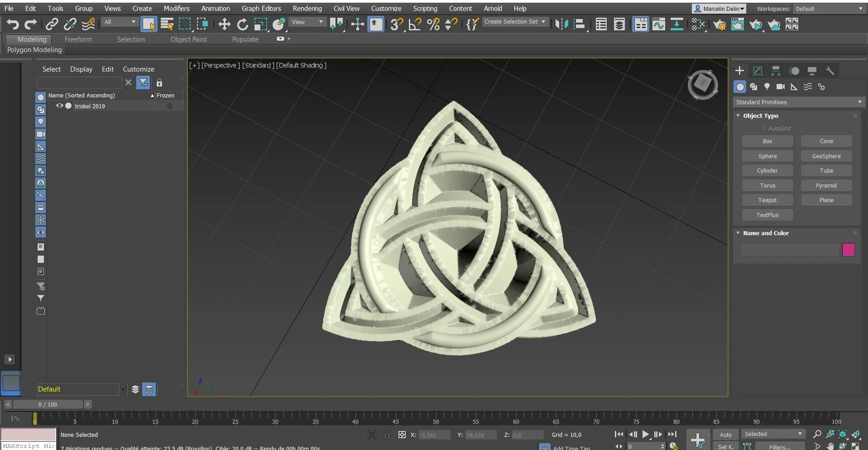This screenshot has width=868, height=450.
Task: Open the Modify command panel
Action: (757, 70)
